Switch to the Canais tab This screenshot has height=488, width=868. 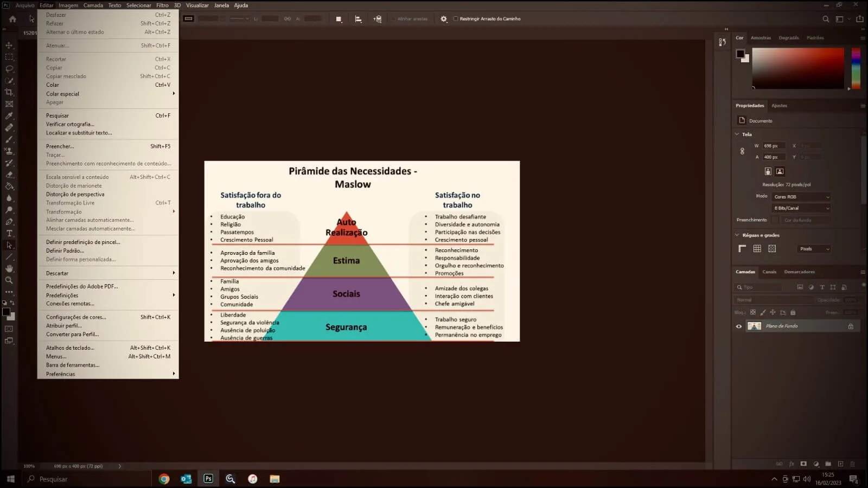(x=769, y=272)
